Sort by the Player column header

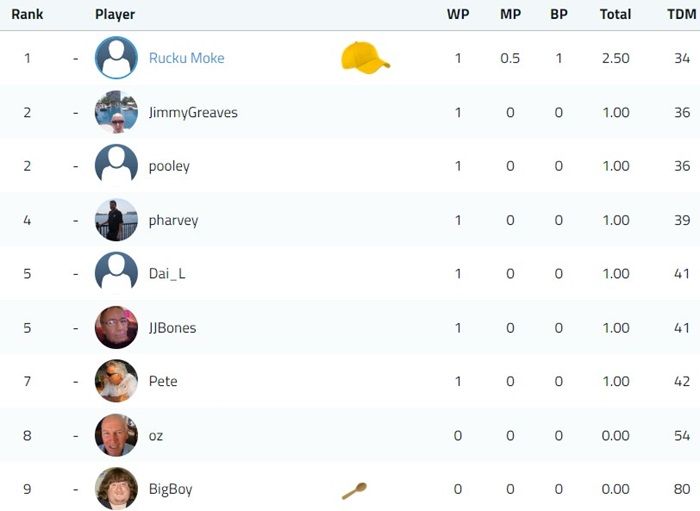click(115, 14)
